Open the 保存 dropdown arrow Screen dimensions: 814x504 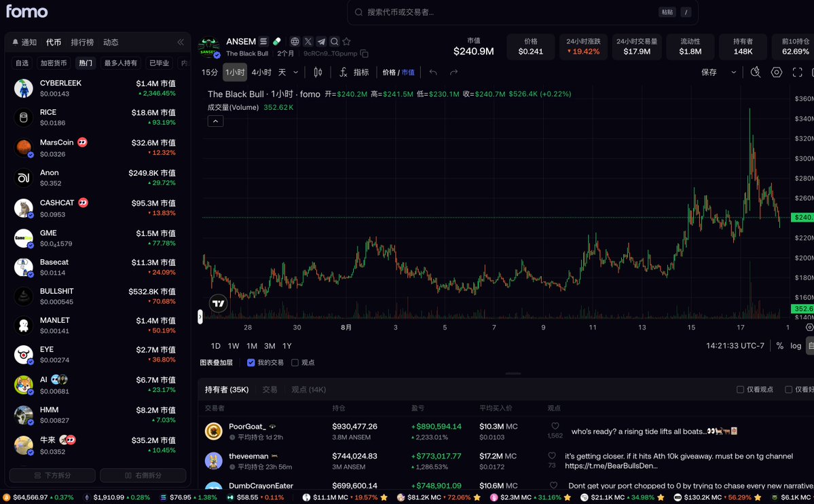point(733,73)
